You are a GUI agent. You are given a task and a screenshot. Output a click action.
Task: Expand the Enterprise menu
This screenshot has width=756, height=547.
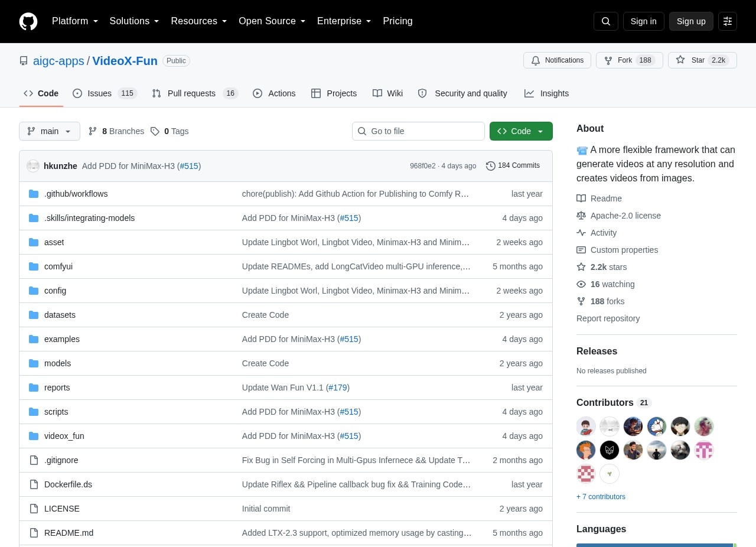pos(344,21)
